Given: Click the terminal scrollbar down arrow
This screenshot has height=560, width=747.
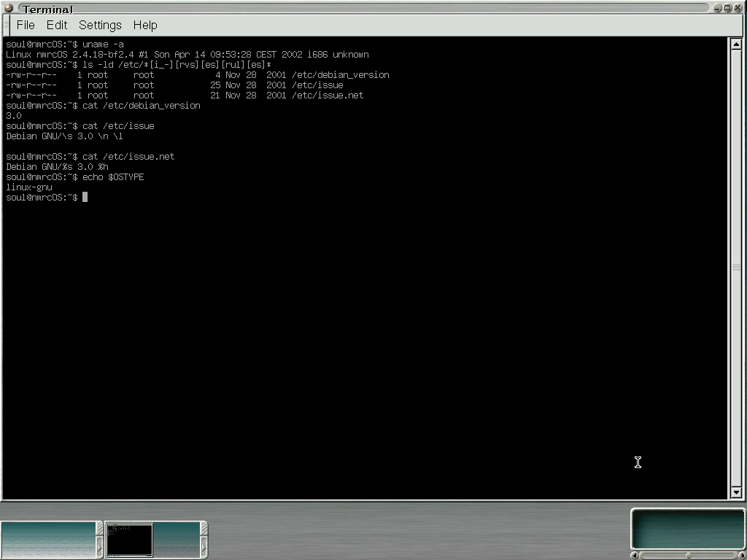Looking at the screenshot, I should pyautogui.click(x=736, y=492).
